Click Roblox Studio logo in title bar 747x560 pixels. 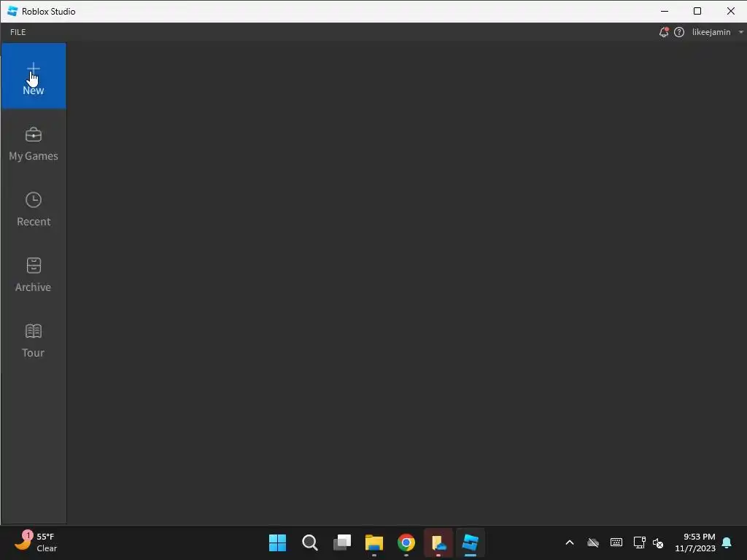[12, 11]
